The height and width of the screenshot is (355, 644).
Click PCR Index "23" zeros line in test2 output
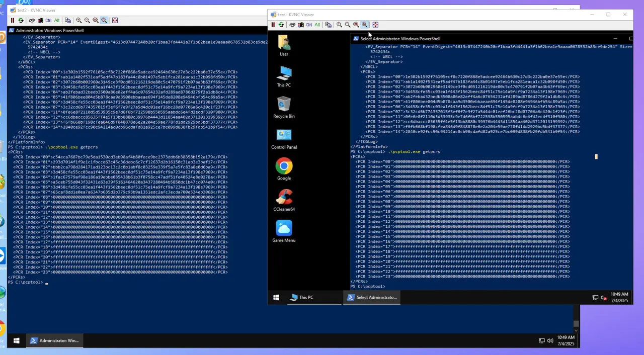(120, 272)
